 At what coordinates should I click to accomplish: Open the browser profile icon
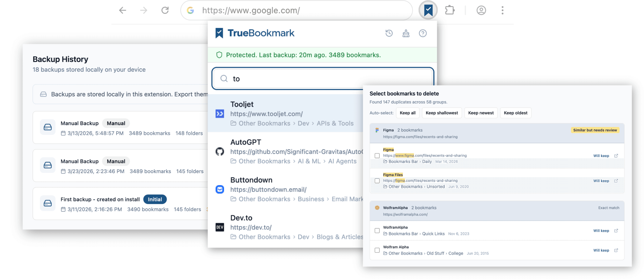point(481,10)
